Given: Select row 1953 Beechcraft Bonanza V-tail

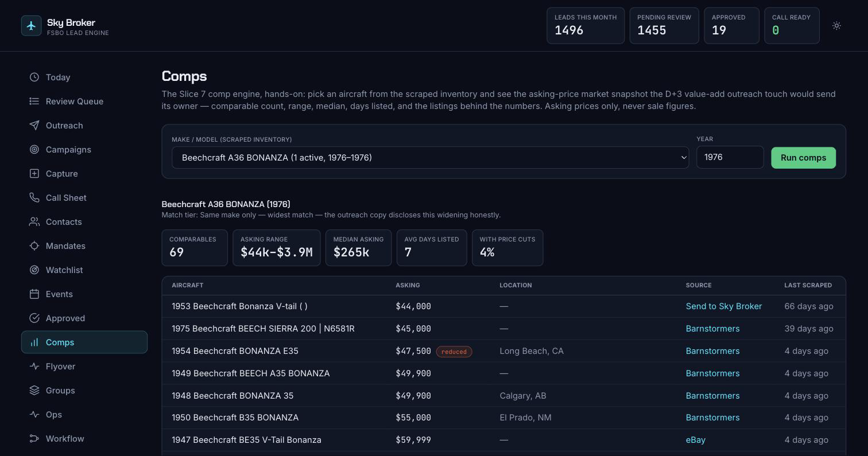Looking at the screenshot, I should coord(503,306).
